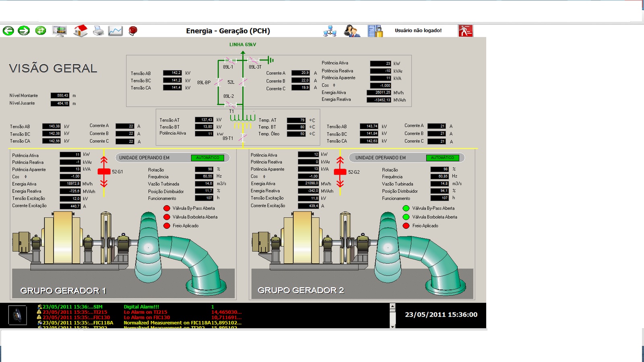Open the network topology icon
The height and width of the screenshot is (362, 644).
click(330, 31)
